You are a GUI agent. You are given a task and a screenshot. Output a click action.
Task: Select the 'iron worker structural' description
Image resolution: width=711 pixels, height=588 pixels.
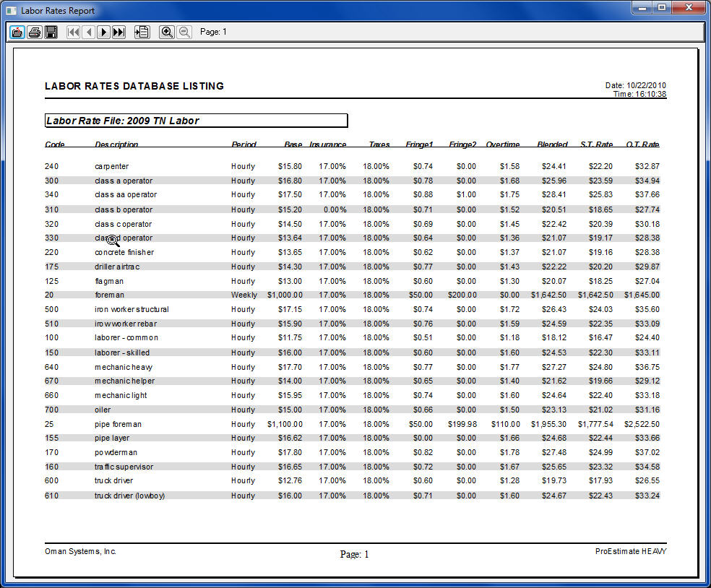coord(132,309)
